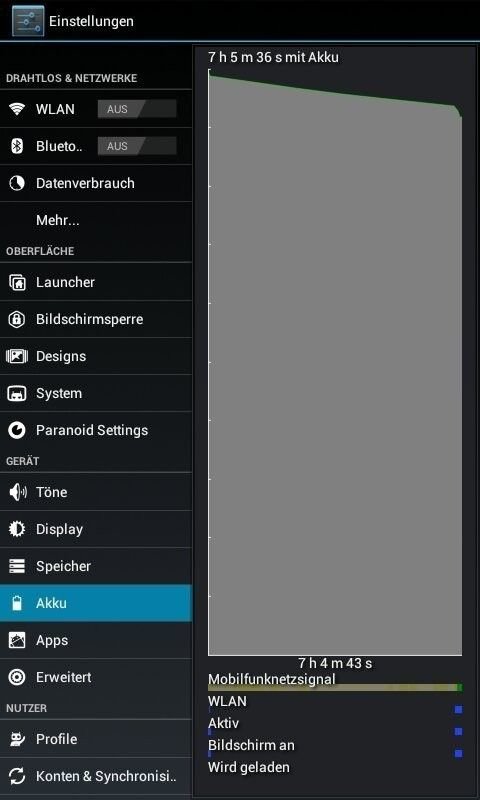Tap the Töne speaker icon
Viewport: 480px width, 800px height.
pos(17,492)
